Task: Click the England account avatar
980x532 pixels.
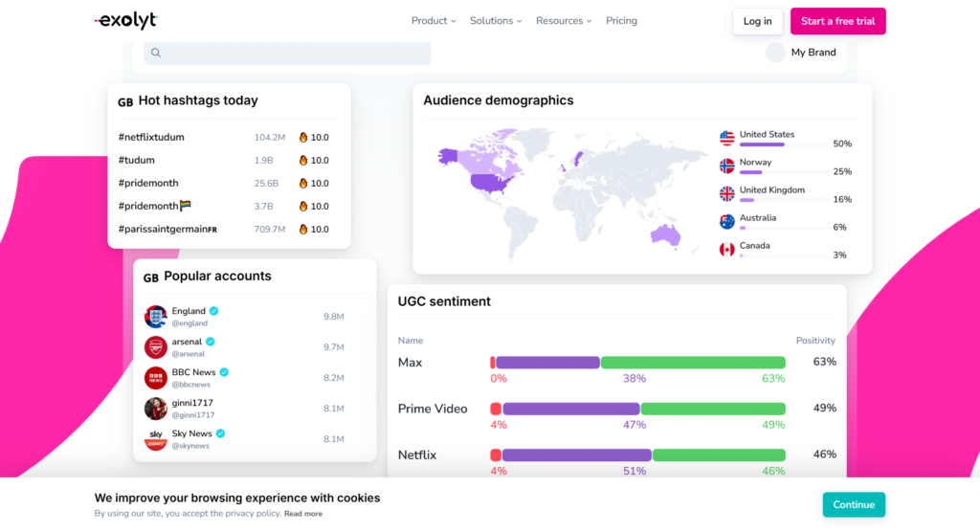Action: [155, 317]
